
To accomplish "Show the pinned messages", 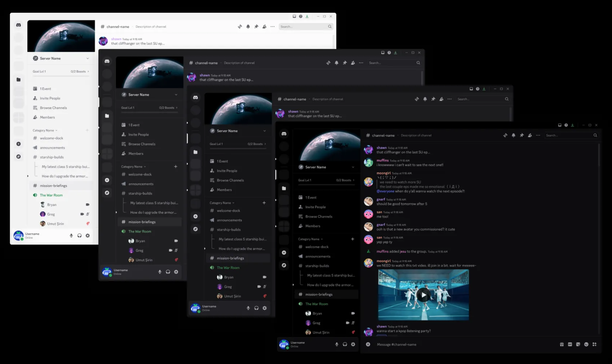I will click(x=522, y=135).
